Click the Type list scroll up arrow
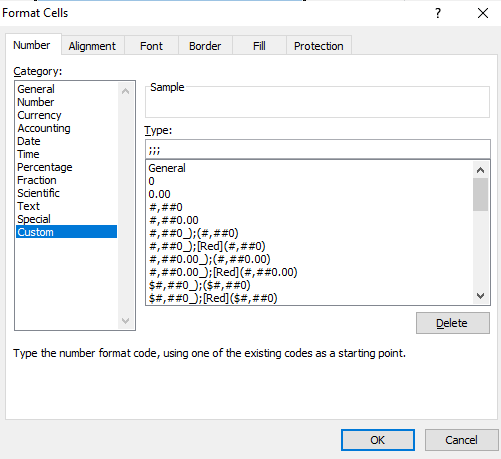The image size is (501, 459). pyautogui.click(x=480, y=170)
